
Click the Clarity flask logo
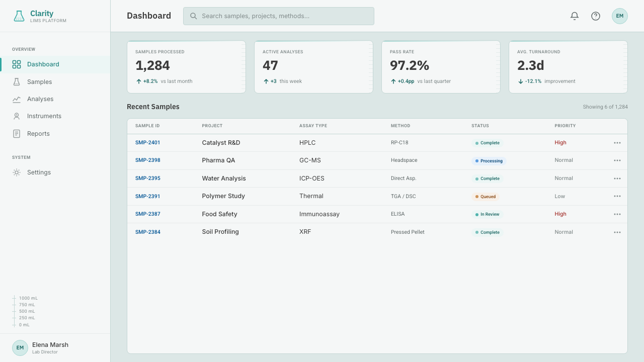19,16
